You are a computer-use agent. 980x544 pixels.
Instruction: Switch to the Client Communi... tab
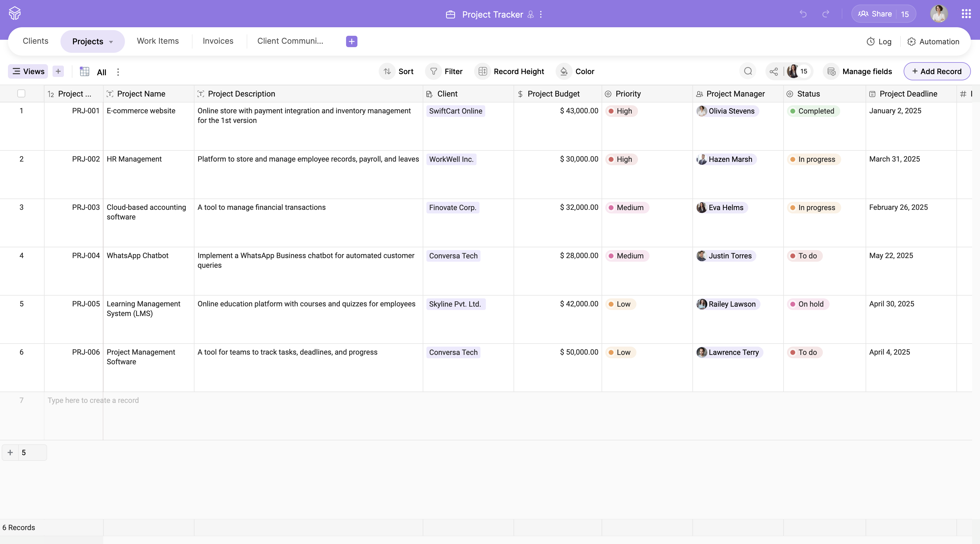point(290,41)
